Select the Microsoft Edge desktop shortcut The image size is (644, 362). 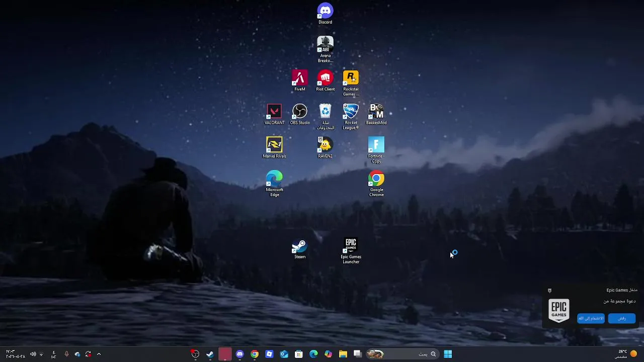274,184
